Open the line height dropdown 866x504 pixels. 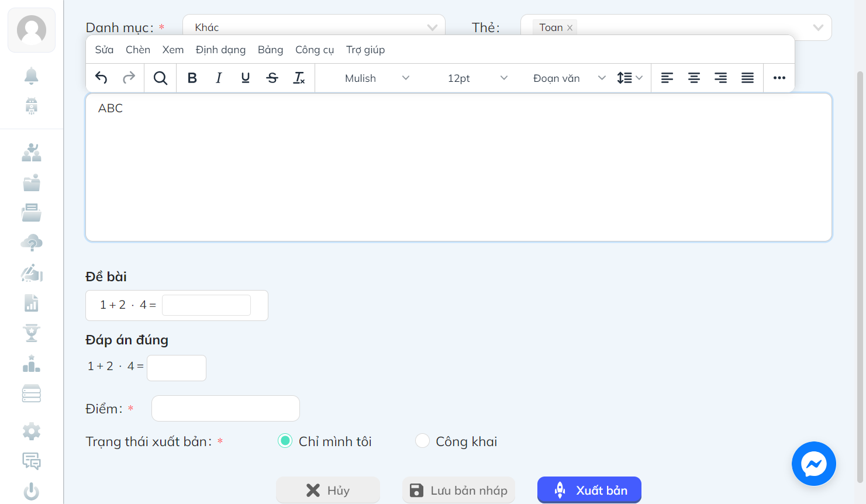coord(630,78)
